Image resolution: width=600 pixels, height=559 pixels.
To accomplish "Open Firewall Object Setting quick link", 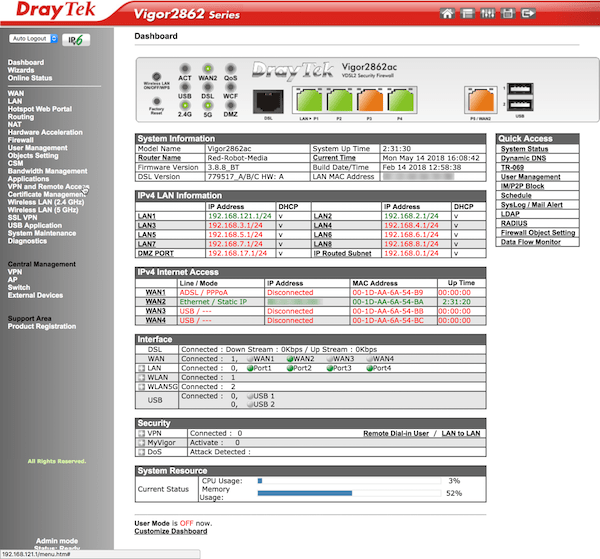I will (538, 233).
